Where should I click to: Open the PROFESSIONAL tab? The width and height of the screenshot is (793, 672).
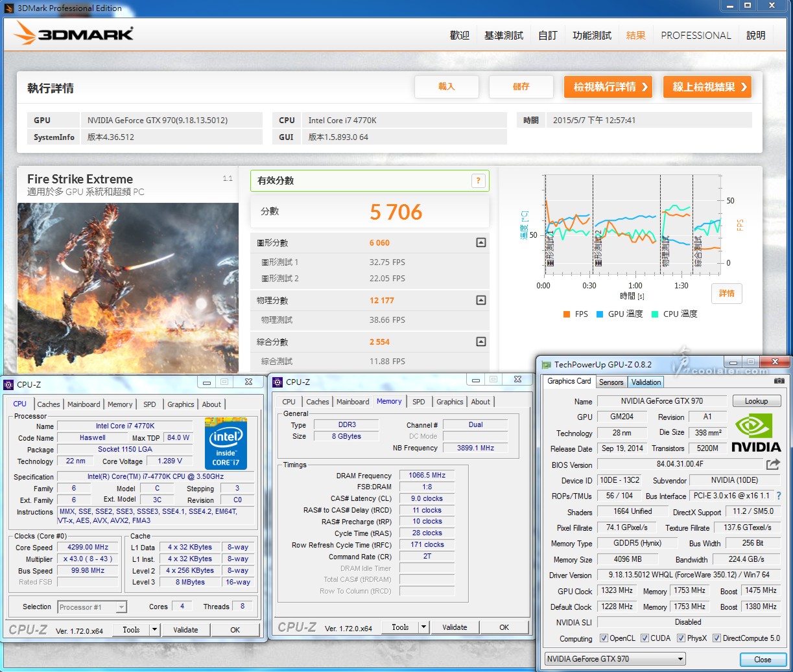pos(696,35)
